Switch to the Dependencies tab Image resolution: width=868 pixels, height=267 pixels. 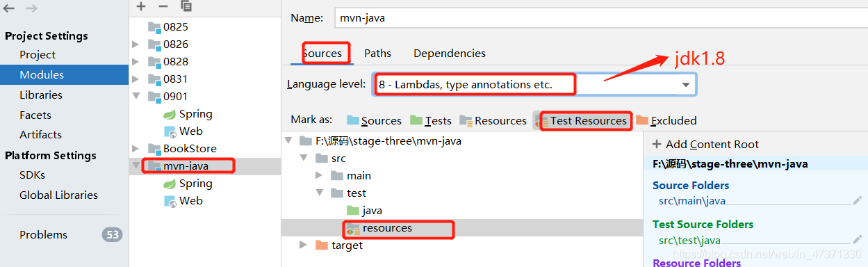(450, 54)
